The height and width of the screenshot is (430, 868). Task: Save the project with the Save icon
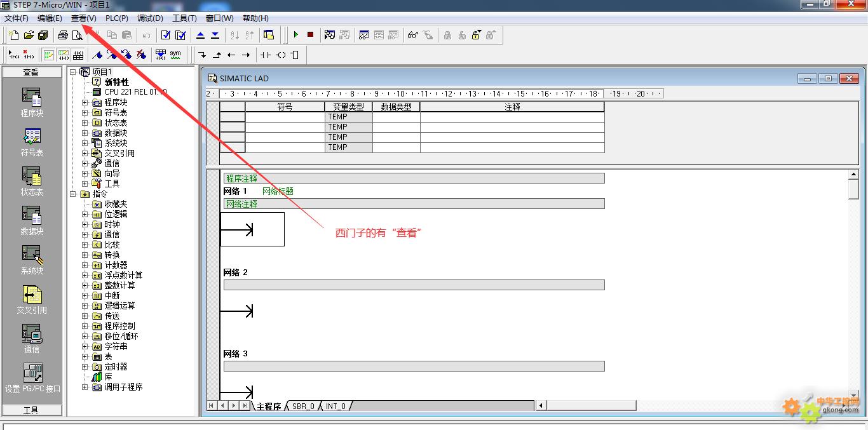(x=43, y=35)
